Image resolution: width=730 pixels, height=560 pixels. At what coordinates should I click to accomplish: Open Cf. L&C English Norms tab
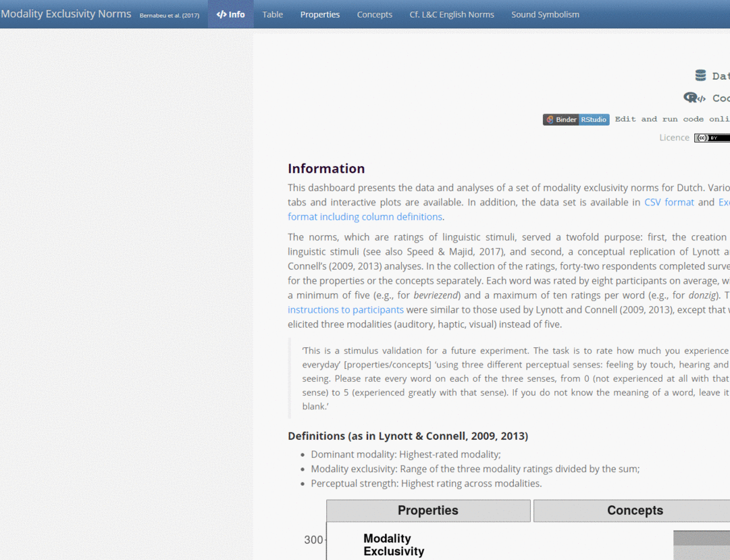click(x=452, y=14)
